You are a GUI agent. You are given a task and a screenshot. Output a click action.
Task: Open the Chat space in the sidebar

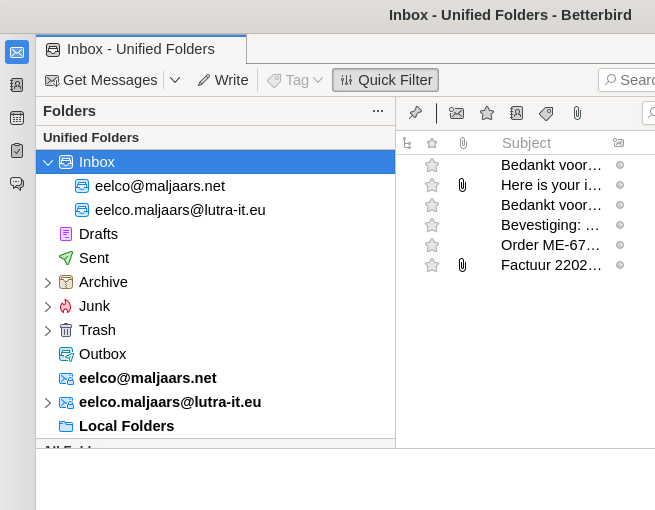tap(17, 183)
